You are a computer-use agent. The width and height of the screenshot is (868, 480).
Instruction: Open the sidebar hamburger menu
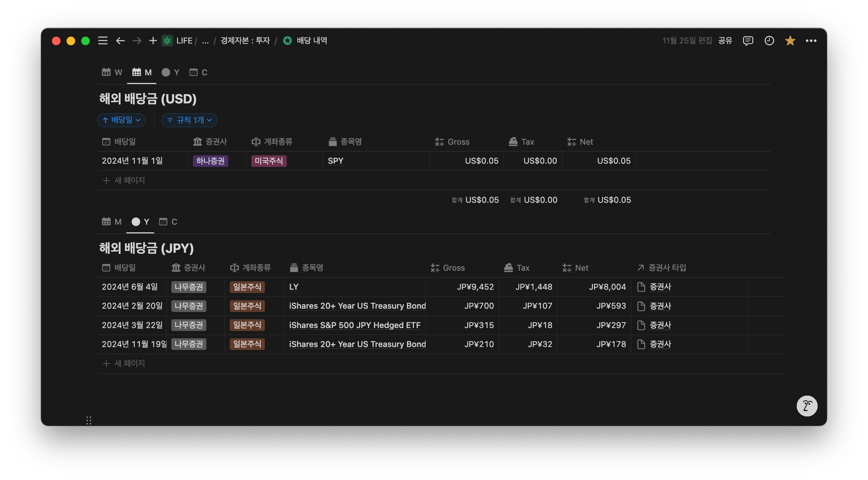pyautogui.click(x=103, y=41)
